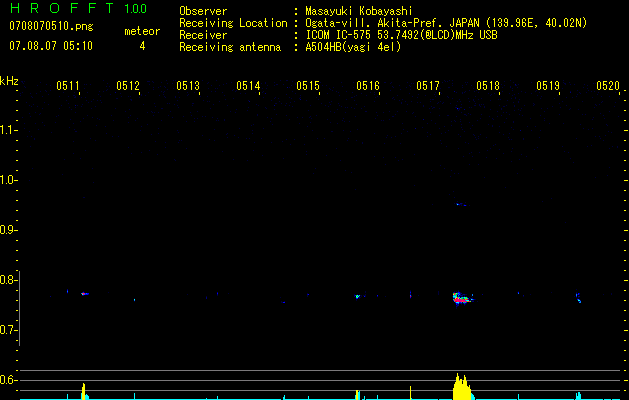The height and width of the screenshot is (400, 629).
Task: Select the filename 0708070510.png
Action: [51, 27]
